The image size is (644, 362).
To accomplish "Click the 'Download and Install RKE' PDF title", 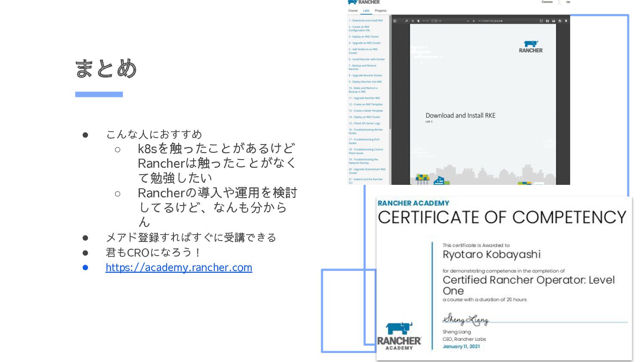I will tap(460, 115).
